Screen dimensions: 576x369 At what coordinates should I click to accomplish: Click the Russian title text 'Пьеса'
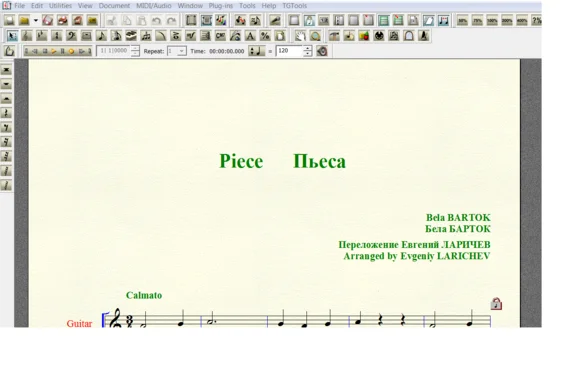pos(319,161)
